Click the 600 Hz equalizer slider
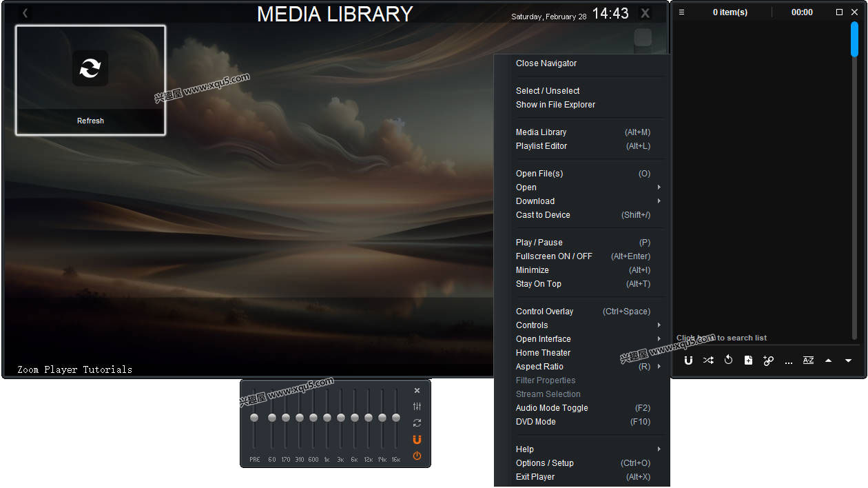Screen dimensions: 868x488 313,417
